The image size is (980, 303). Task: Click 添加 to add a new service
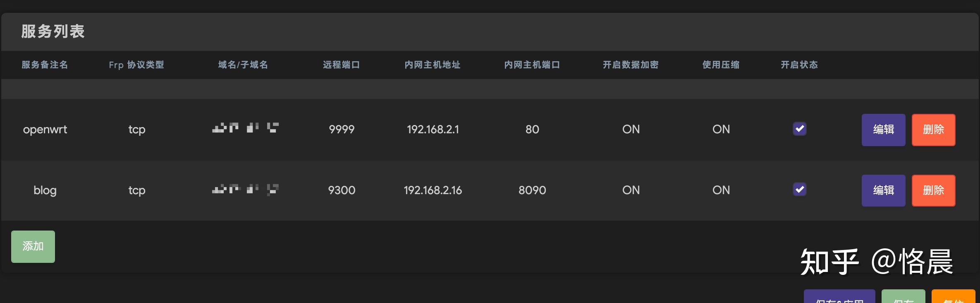(33, 246)
